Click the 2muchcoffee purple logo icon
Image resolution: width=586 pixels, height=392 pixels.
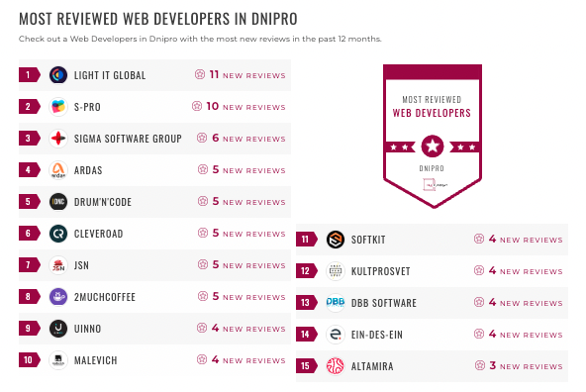point(58,297)
